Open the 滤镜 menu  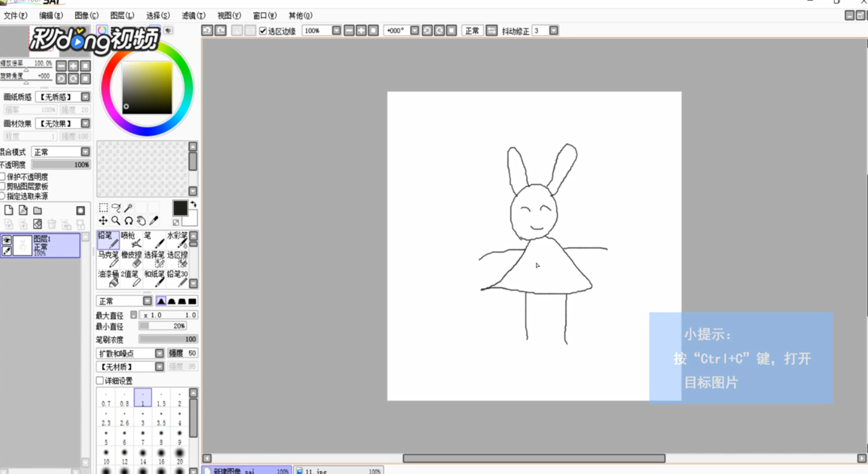pyautogui.click(x=193, y=16)
